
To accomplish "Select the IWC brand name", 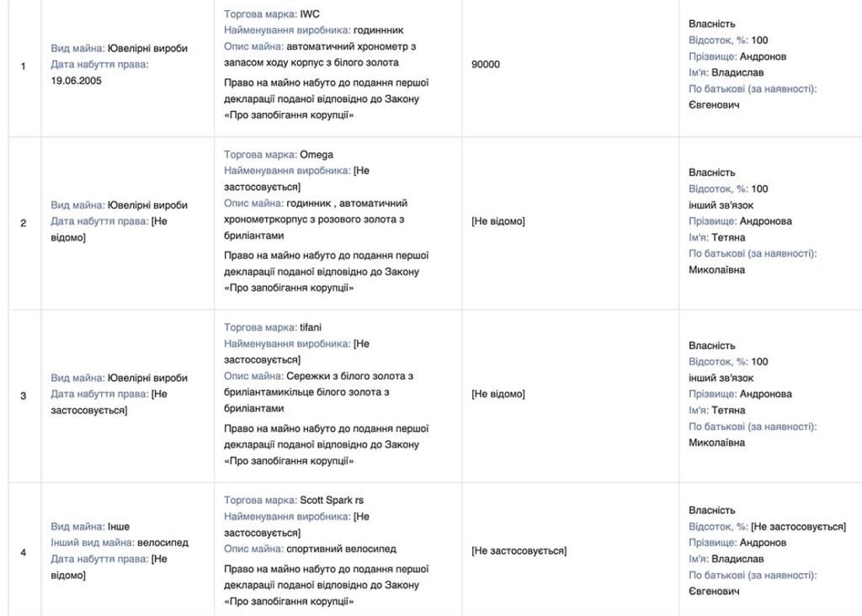I will [310, 14].
